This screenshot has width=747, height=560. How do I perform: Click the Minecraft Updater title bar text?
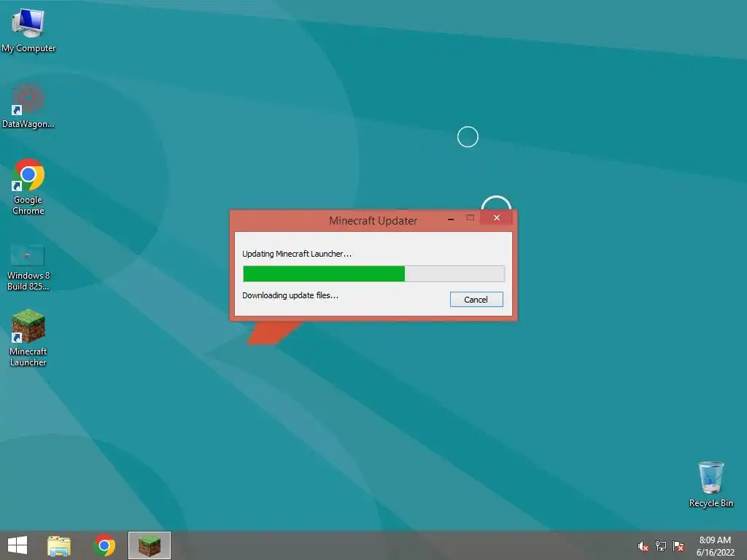click(x=373, y=221)
